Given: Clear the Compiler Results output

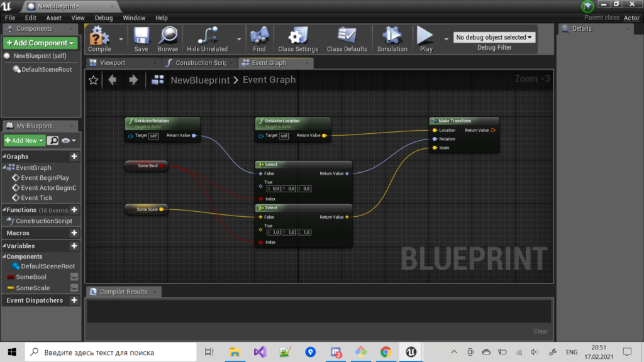Looking at the screenshot, I should (540, 331).
